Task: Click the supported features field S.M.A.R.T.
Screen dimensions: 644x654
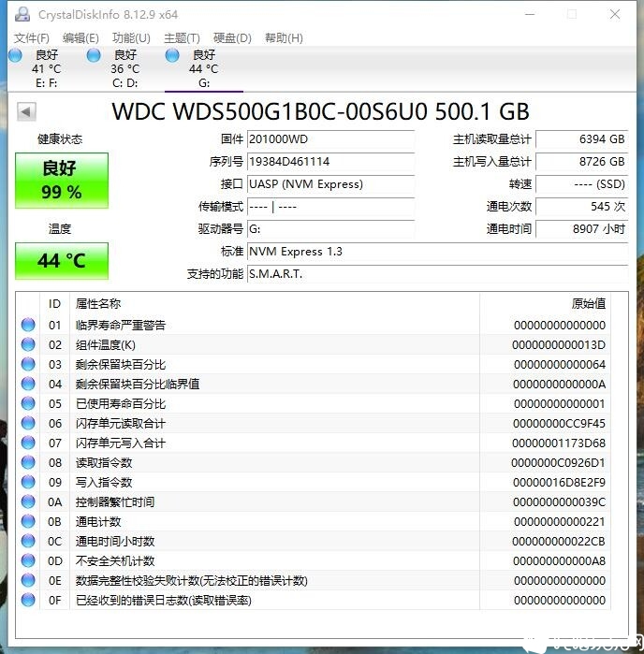Action: (x=437, y=274)
